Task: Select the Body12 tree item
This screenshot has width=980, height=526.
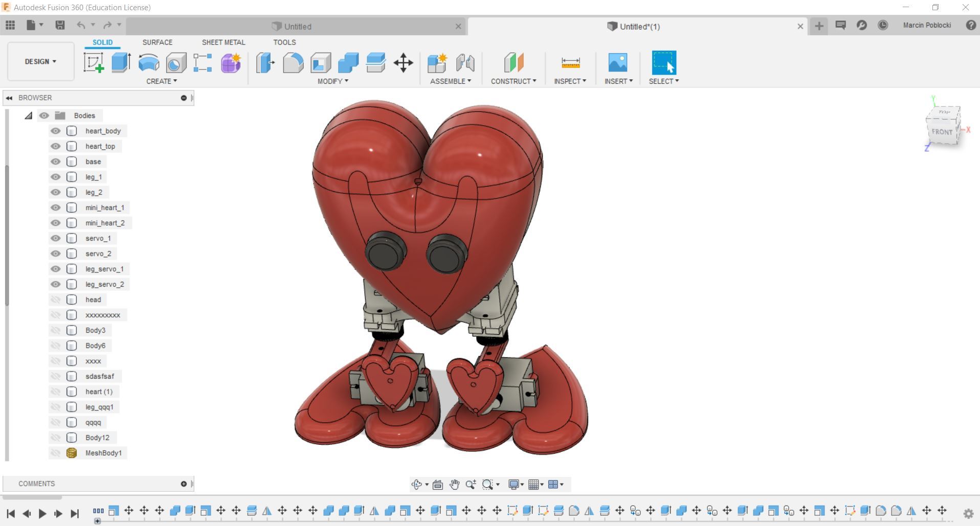Action: coord(97,438)
